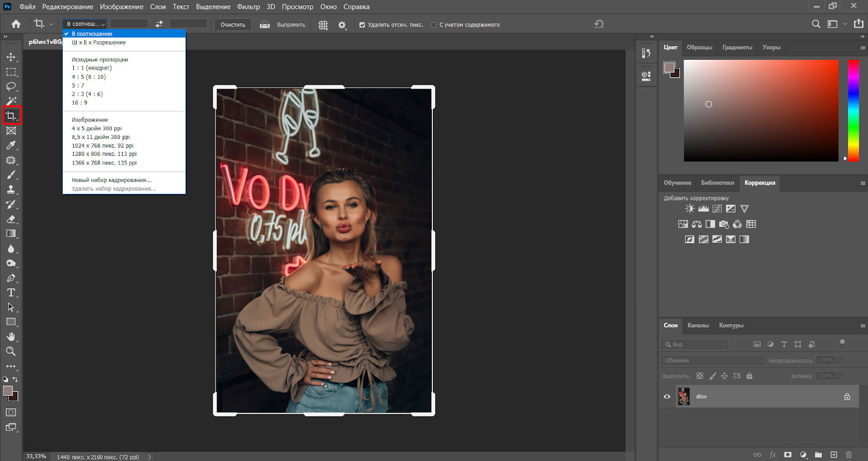Open layer filter type dropdown
This screenshot has width=868, height=461.
(x=694, y=344)
